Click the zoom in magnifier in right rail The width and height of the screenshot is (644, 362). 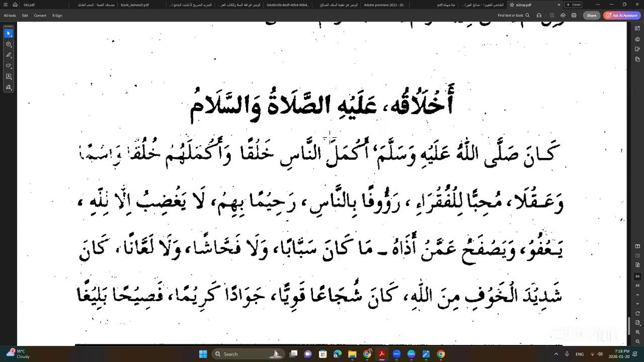coord(637,332)
